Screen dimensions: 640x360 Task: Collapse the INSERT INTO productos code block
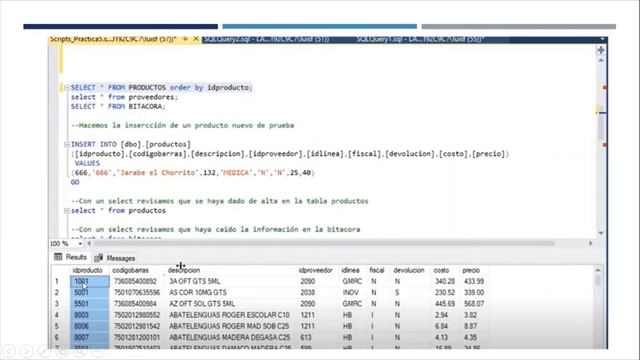click(x=67, y=144)
